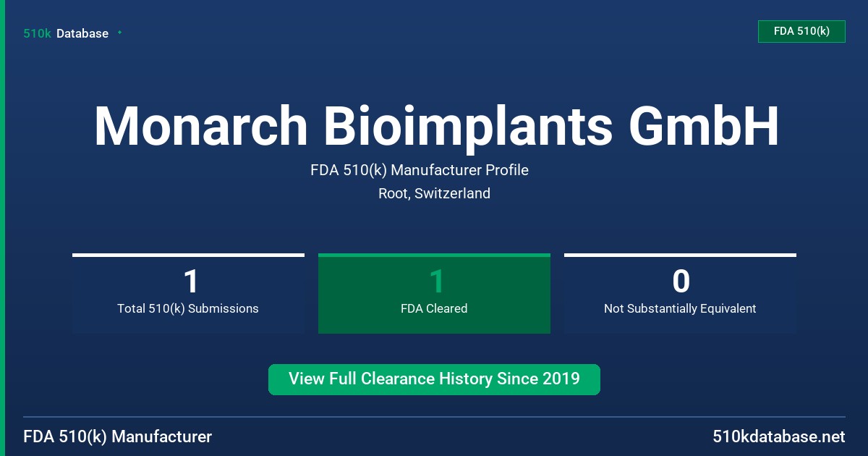Screen dimensions: 868x456
Task: Open the FDA Cleared stat card
Action: pos(434,294)
